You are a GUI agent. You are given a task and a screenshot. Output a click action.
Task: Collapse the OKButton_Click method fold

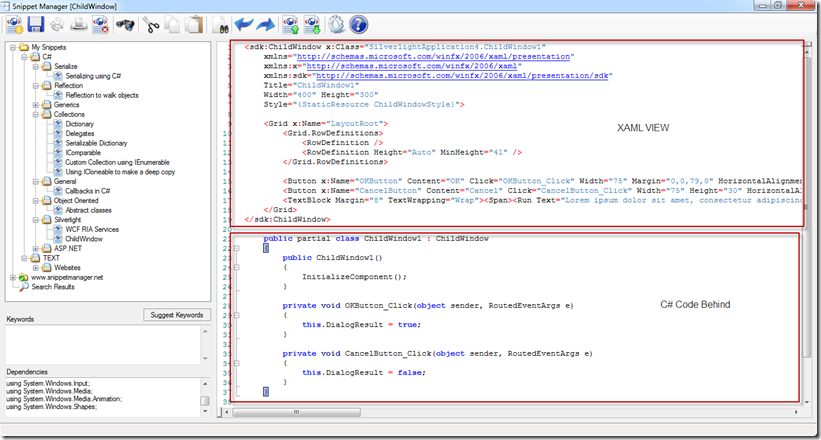237,315
